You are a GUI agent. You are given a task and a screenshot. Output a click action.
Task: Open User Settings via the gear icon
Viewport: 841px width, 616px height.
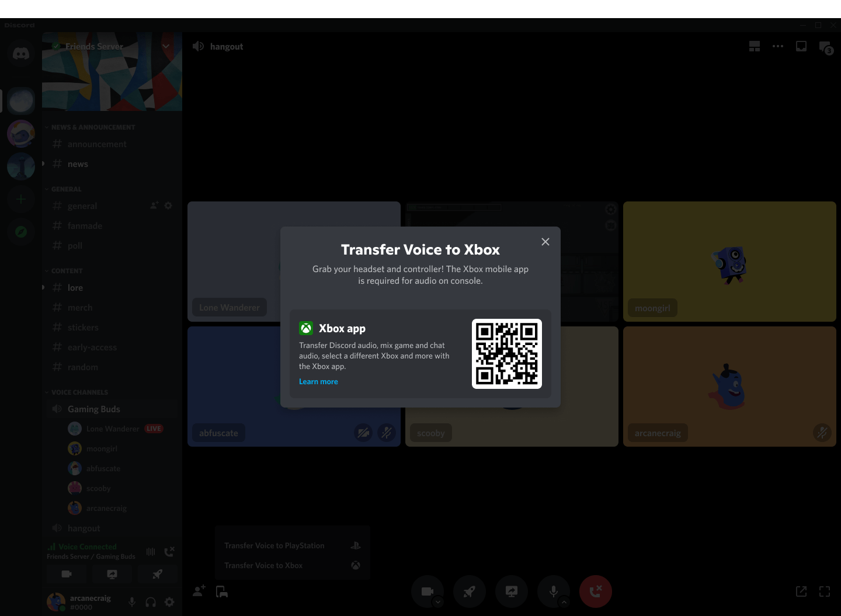[x=169, y=602]
